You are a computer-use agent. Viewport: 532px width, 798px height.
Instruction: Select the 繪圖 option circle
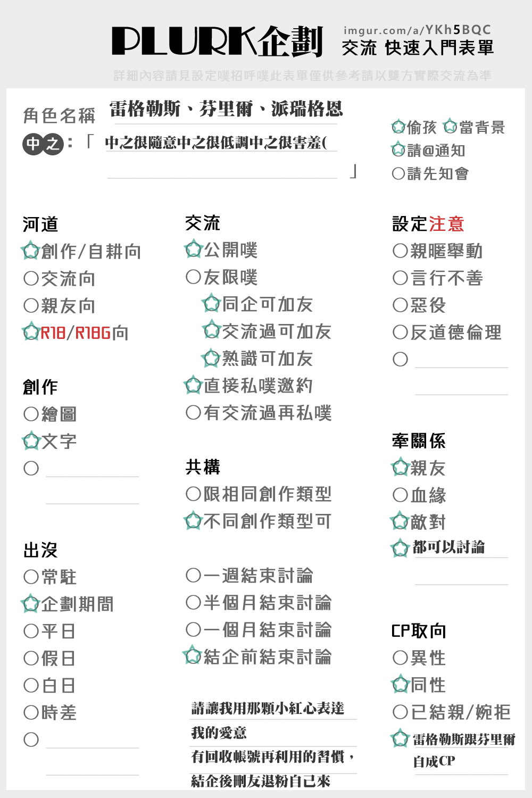(31, 414)
